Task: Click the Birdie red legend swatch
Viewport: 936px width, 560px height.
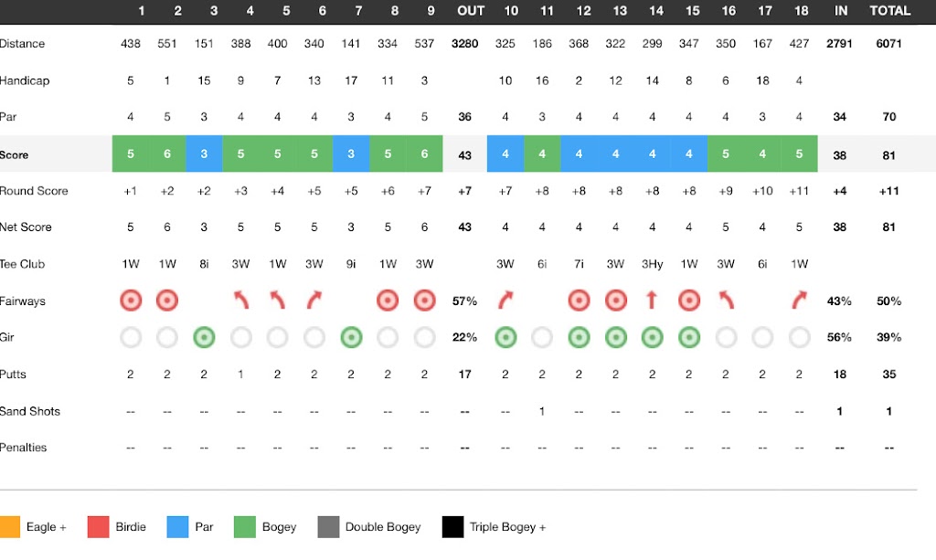Action: point(99,527)
